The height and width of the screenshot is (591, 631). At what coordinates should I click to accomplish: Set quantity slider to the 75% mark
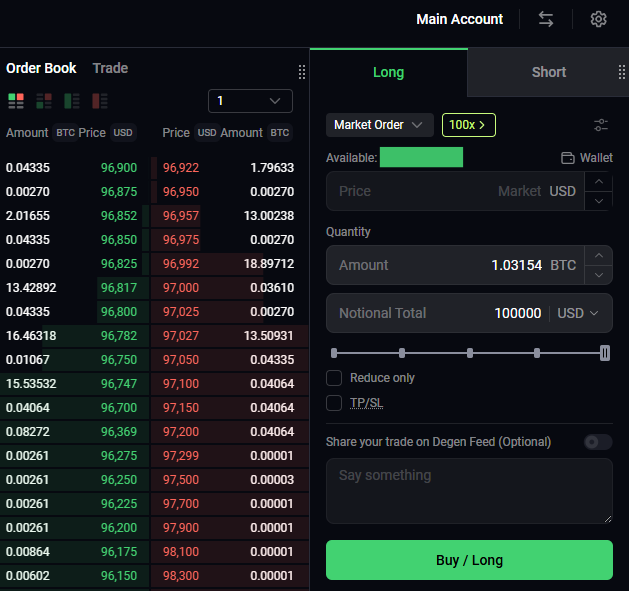tap(537, 353)
